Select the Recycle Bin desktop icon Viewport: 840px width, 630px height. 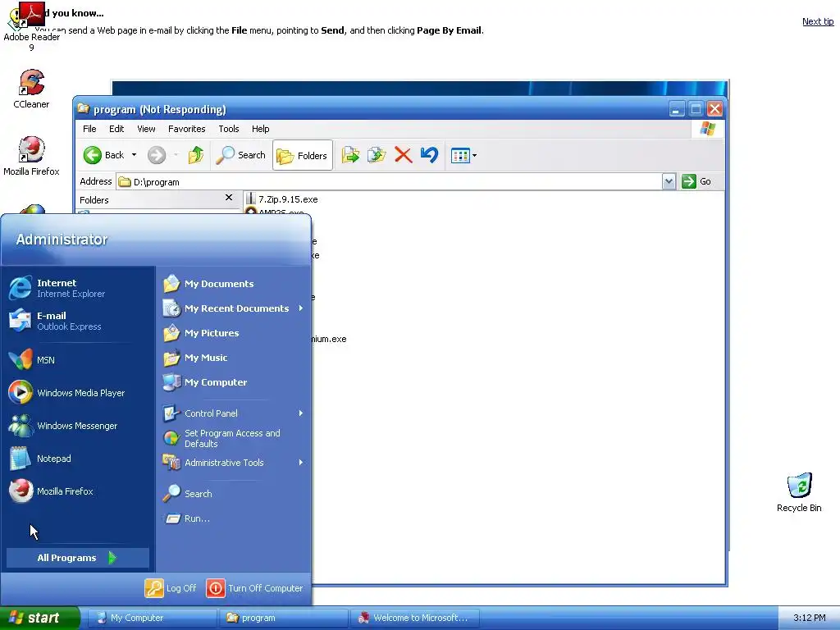[x=799, y=493]
